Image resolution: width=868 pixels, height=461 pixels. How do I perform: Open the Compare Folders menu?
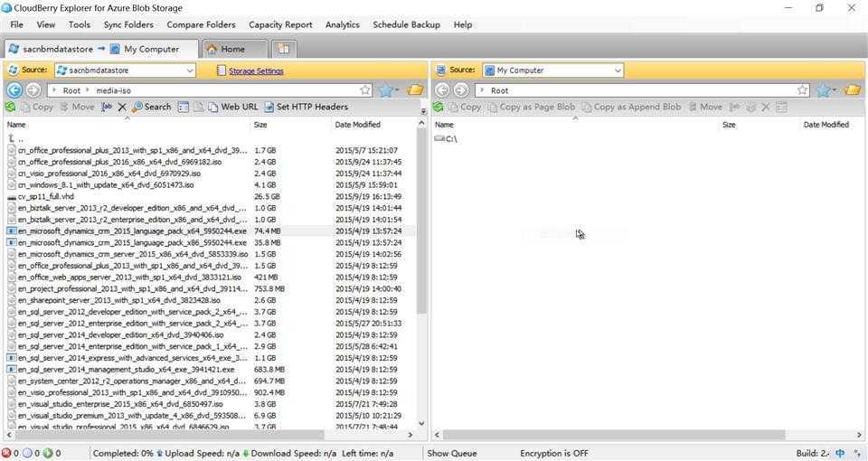201,24
